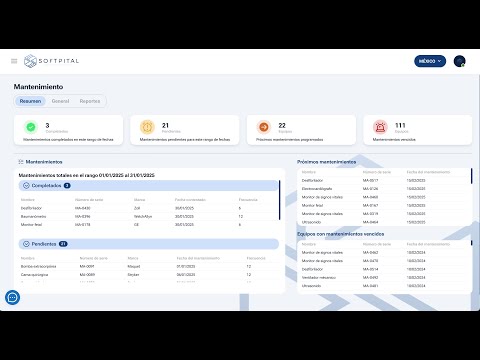Viewport: 480px width, 360px height.
Task: Click the Mantenimientos list icon
Action: click(21, 162)
